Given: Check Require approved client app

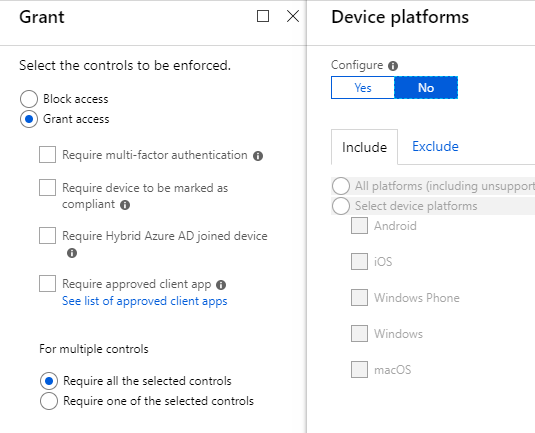Looking at the screenshot, I should point(47,284).
